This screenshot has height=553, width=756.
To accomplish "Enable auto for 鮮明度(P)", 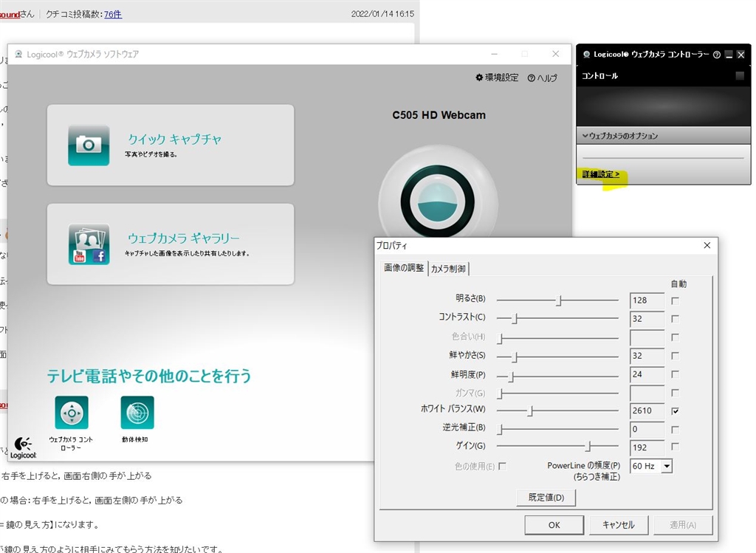I will pos(675,374).
